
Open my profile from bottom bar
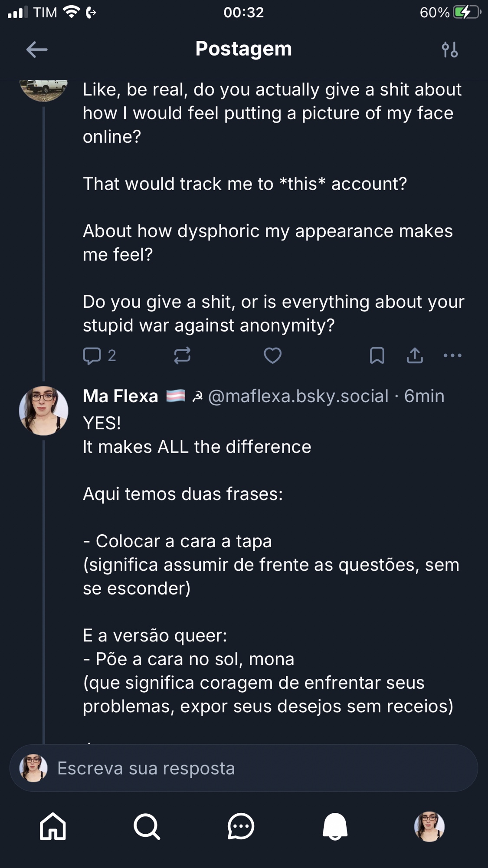tap(429, 826)
